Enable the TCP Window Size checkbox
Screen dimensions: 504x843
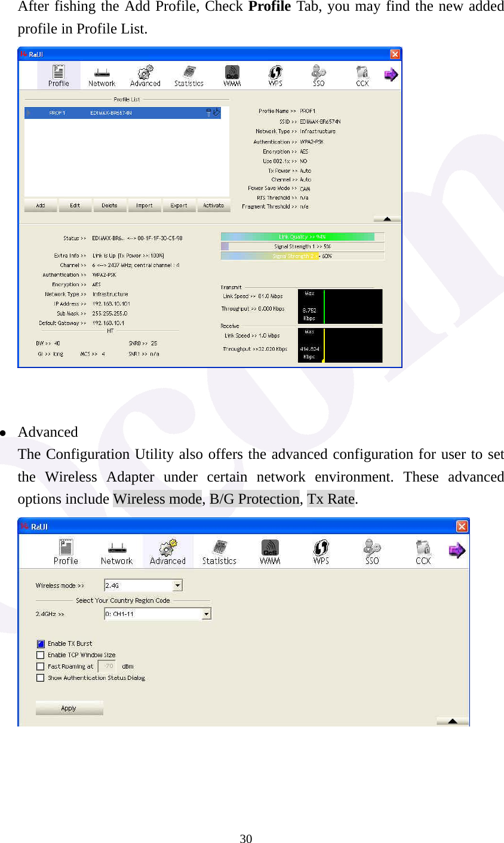coord(40,655)
